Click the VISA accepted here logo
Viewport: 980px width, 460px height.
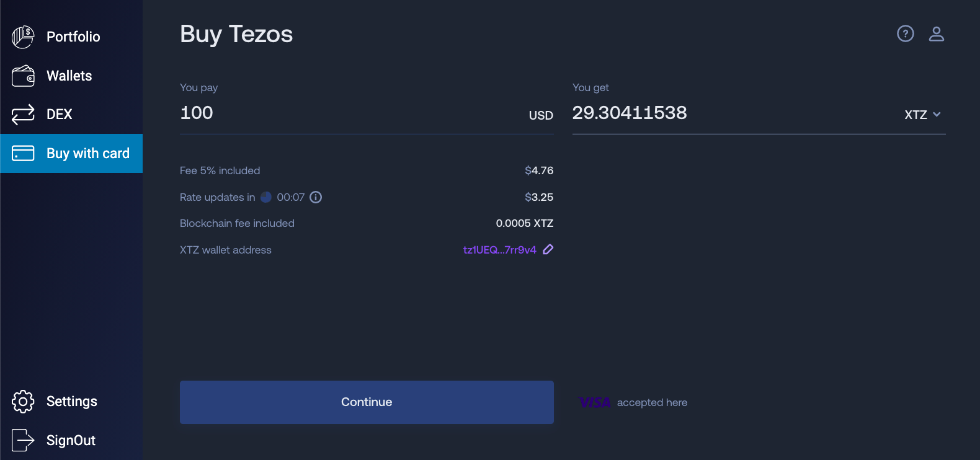594,402
